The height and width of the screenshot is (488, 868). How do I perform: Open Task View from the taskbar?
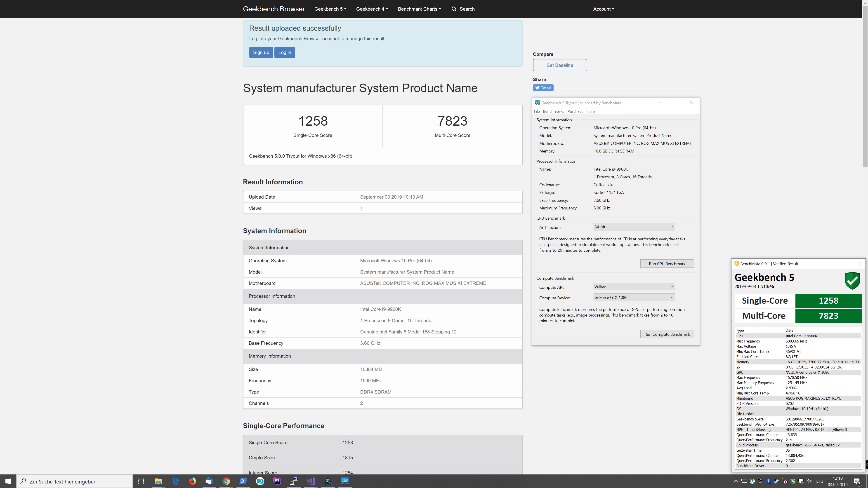click(x=141, y=481)
